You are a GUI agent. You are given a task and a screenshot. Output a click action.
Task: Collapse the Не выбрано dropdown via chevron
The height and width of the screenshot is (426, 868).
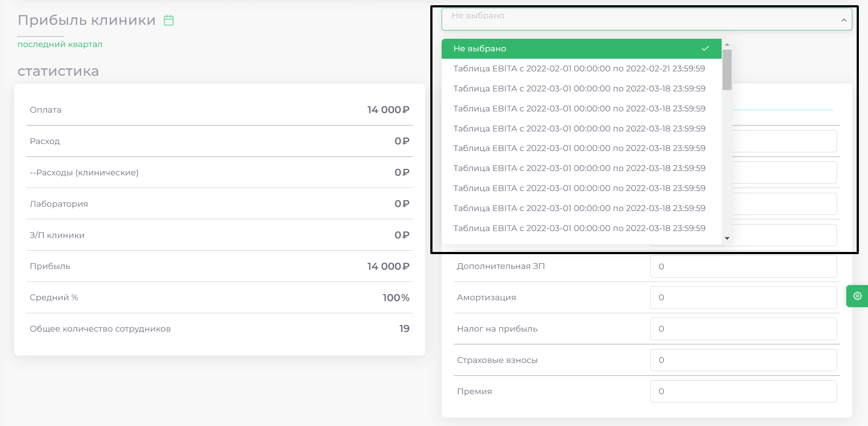[844, 20]
